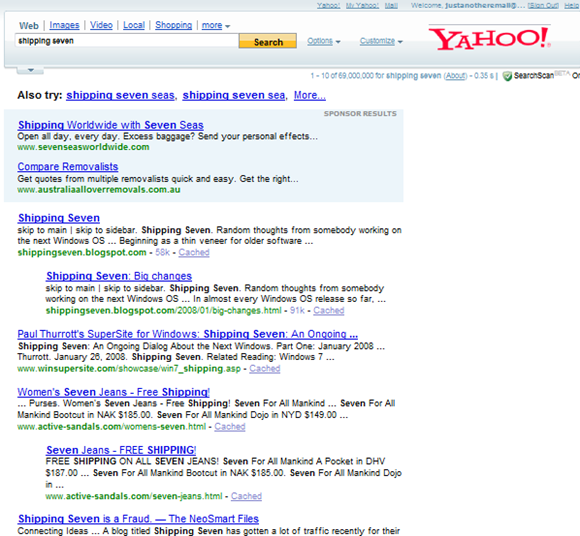Open Compare Removalists sponsored link
Viewport: 580px width, 536px height.
[x=68, y=166]
